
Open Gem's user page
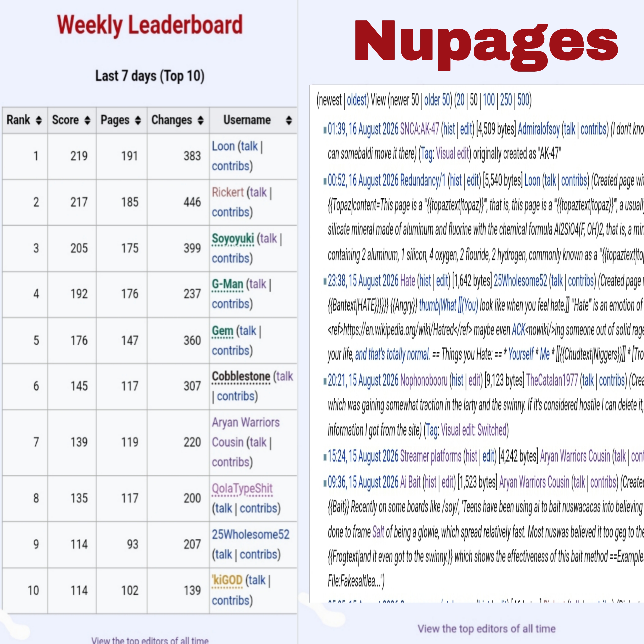click(x=222, y=331)
